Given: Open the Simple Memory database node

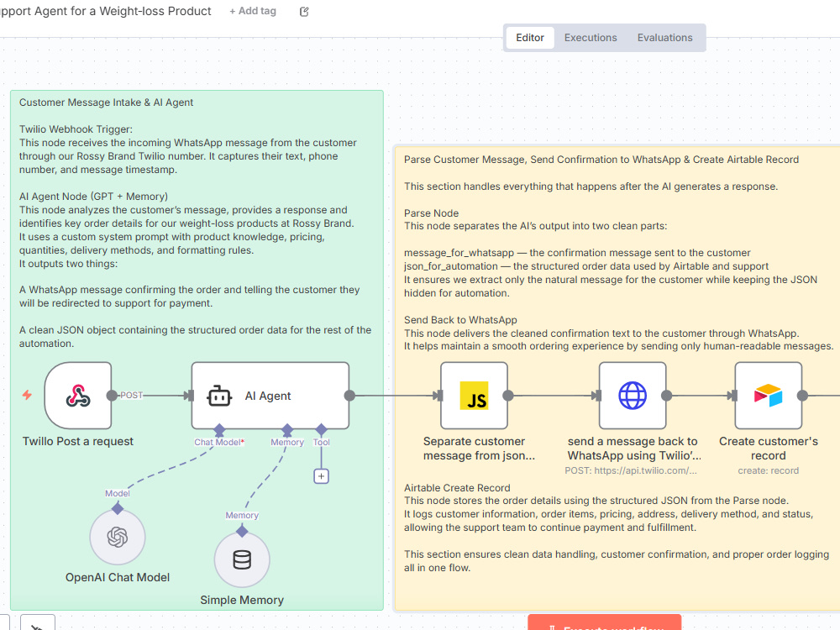Looking at the screenshot, I should pyautogui.click(x=242, y=559).
